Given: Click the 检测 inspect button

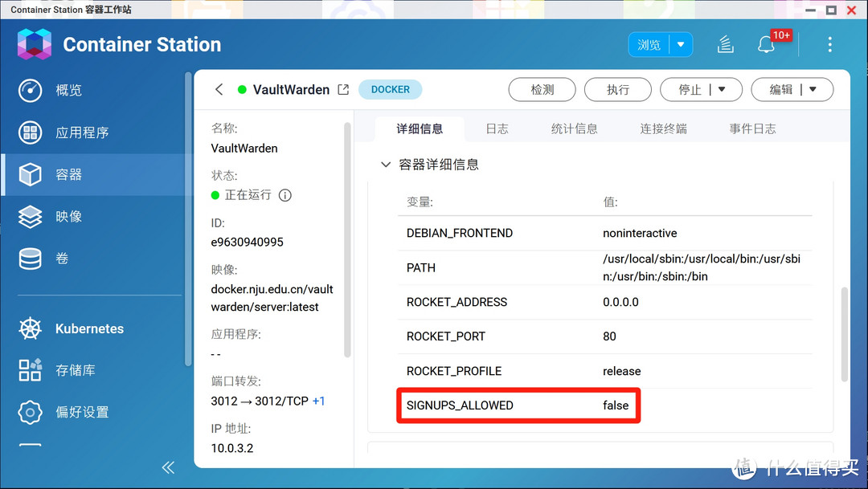Looking at the screenshot, I should coord(542,89).
